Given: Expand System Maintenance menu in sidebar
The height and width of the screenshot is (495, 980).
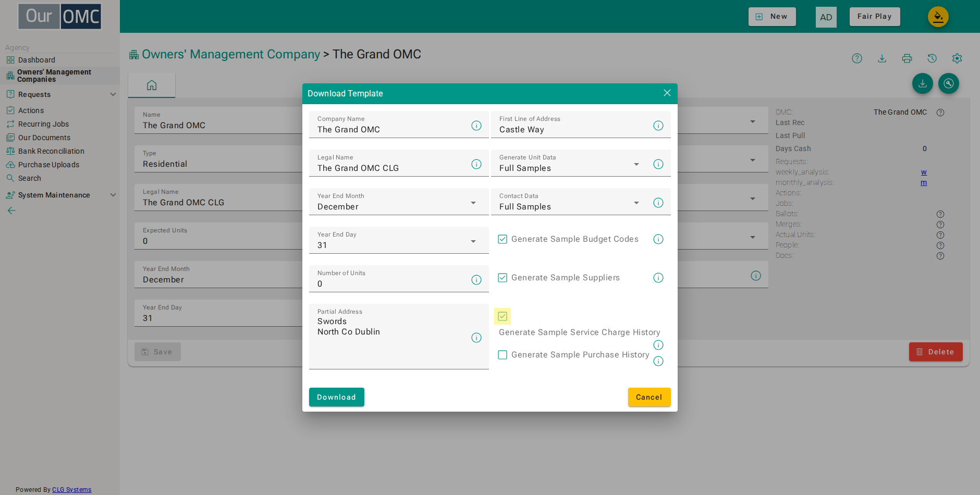Looking at the screenshot, I should (60, 195).
